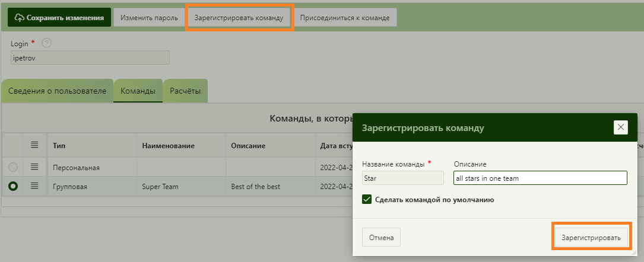Click Присоединиться к команде button

[345, 18]
